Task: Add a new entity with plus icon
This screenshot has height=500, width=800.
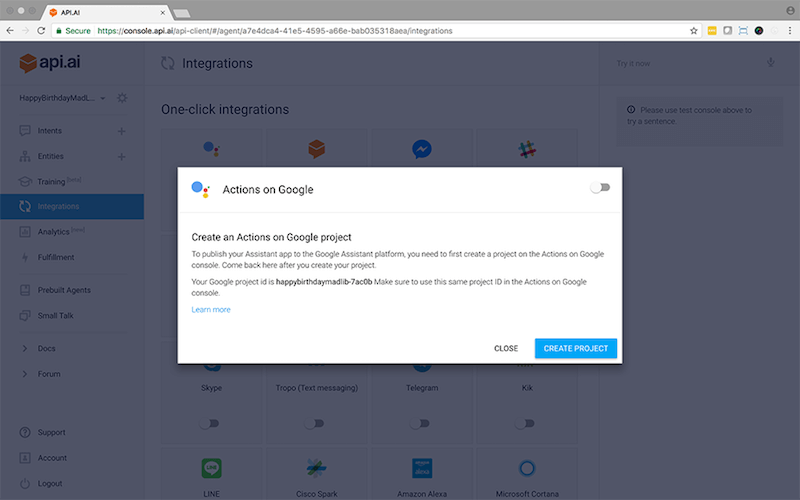Action: 121,157
